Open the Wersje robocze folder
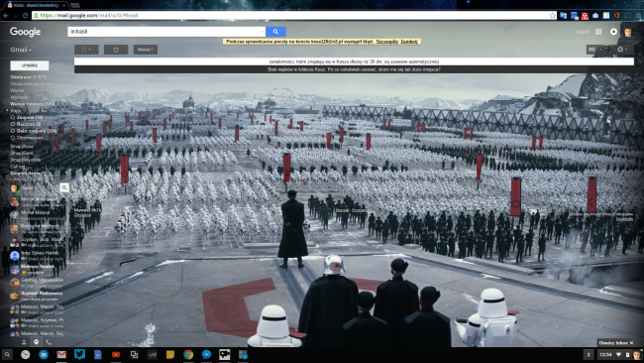Viewport: 644px width, 363px height. tap(33, 104)
